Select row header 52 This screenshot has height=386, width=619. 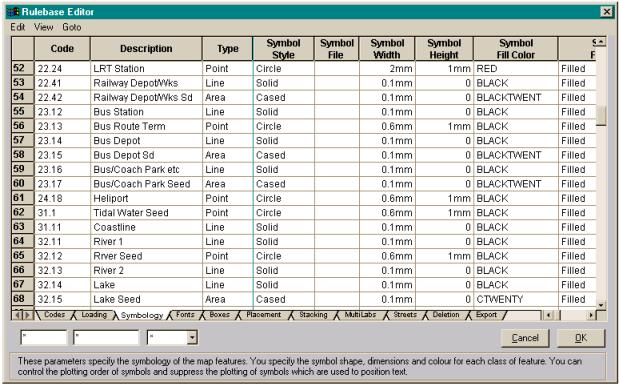pos(23,68)
